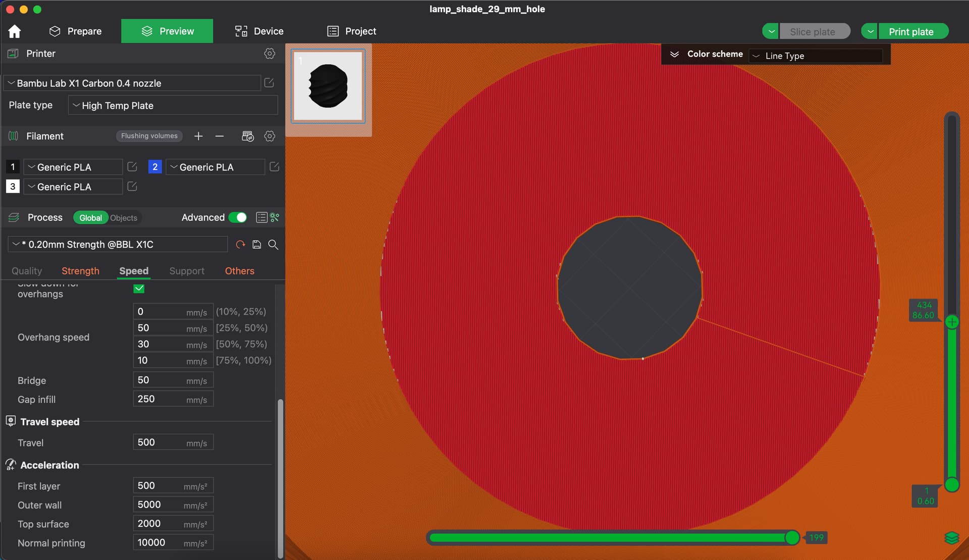Switch to the Prepare tab
Screen dimensions: 969x560
[75, 31]
